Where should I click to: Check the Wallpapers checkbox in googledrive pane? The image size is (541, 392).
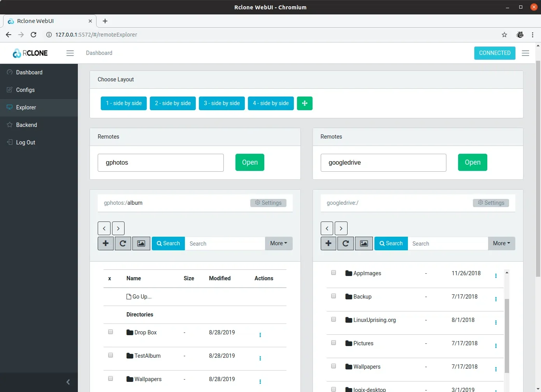(x=333, y=366)
